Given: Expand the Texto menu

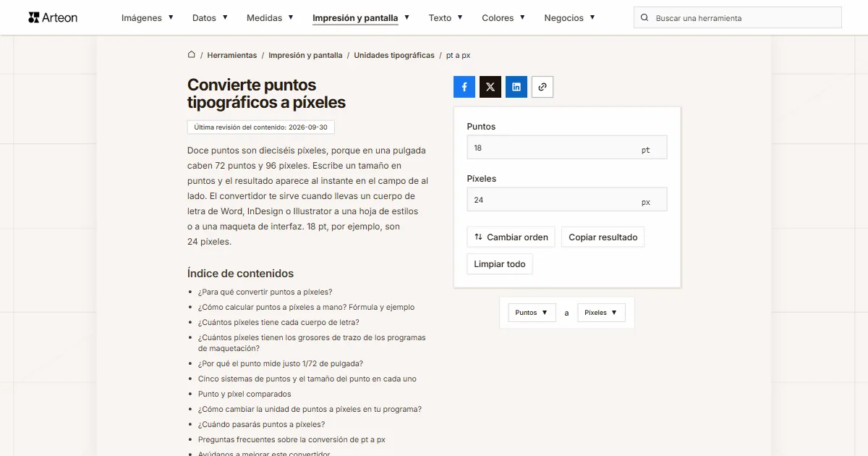Looking at the screenshot, I should click(446, 18).
